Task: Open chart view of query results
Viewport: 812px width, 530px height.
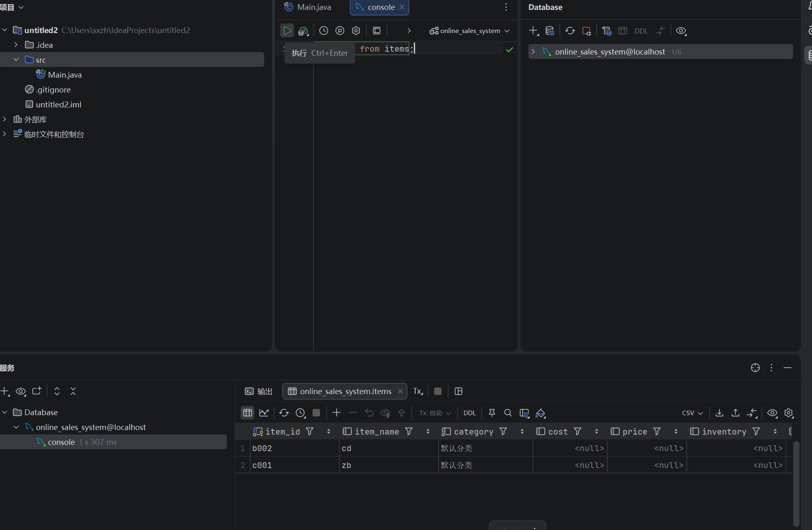Action: pyautogui.click(x=264, y=413)
